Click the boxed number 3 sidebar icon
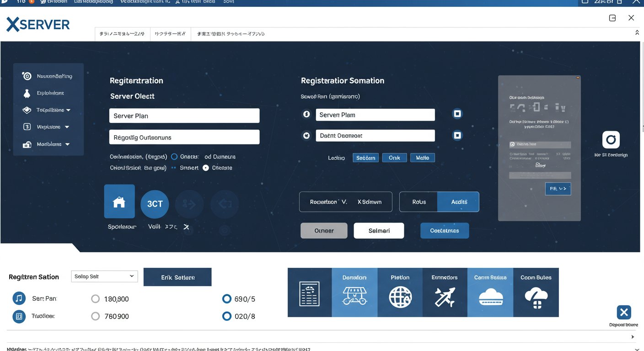This screenshot has width=644, height=351. (x=27, y=127)
